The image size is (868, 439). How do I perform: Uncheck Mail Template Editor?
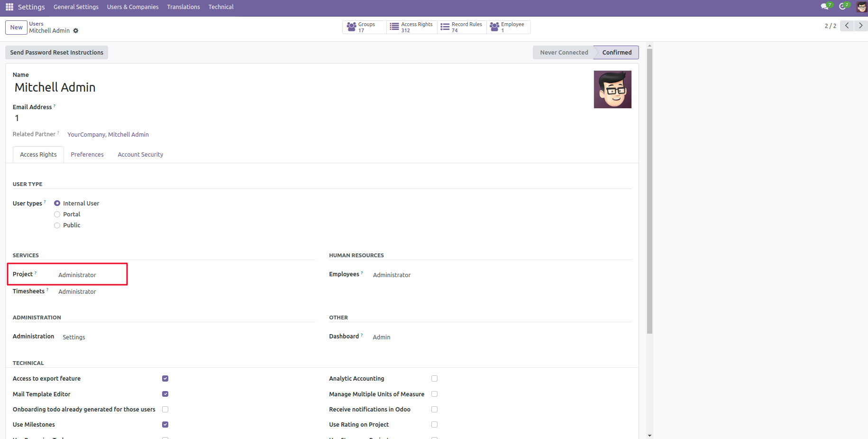(165, 394)
